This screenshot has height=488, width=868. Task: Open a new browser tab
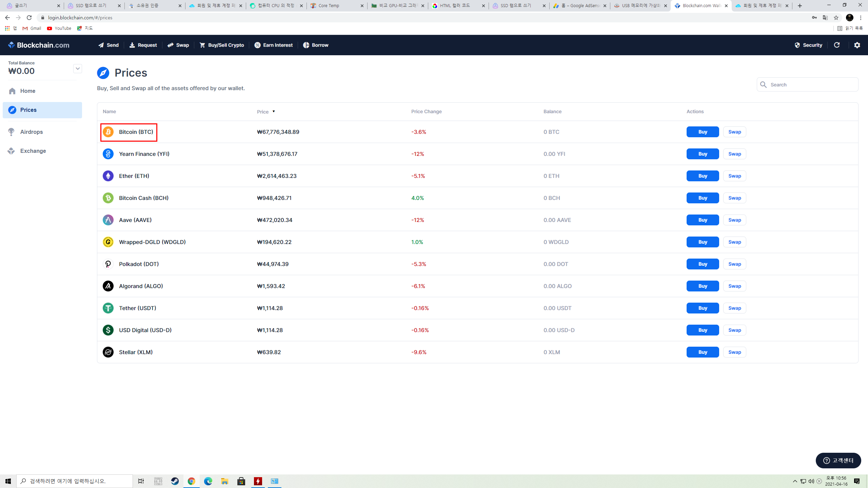tap(800, 6)
